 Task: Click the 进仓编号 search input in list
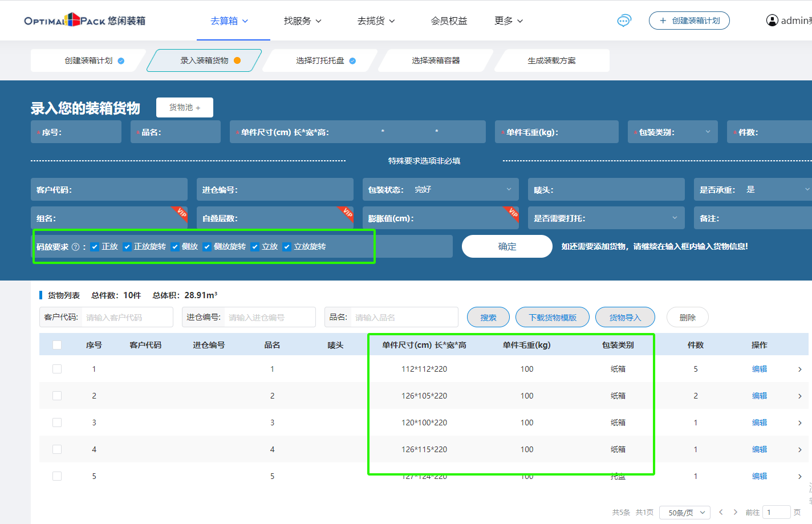click(271, 317)
